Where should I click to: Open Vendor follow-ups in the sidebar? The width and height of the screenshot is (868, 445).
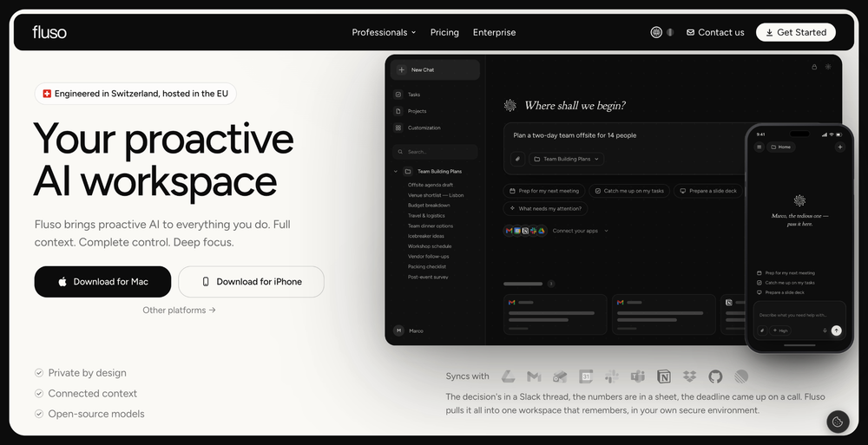pyautogui.click(x=429, y=257)
